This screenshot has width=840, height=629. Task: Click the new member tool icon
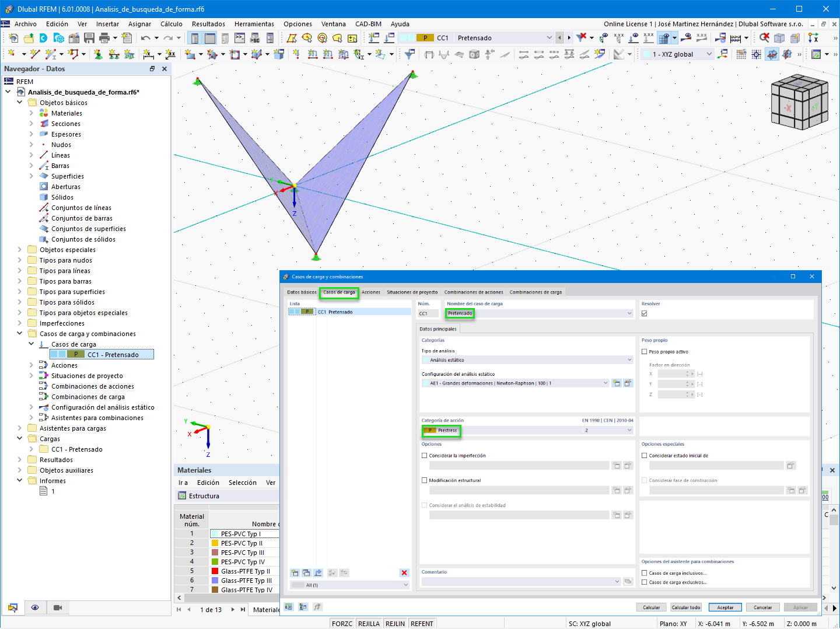[x=51, y=54]
